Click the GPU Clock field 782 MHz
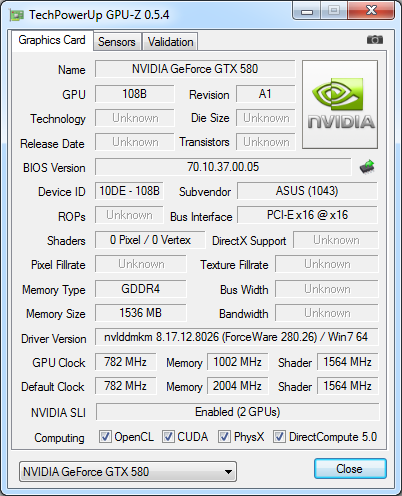Screen dimensions: 402x496 (125, 362)
